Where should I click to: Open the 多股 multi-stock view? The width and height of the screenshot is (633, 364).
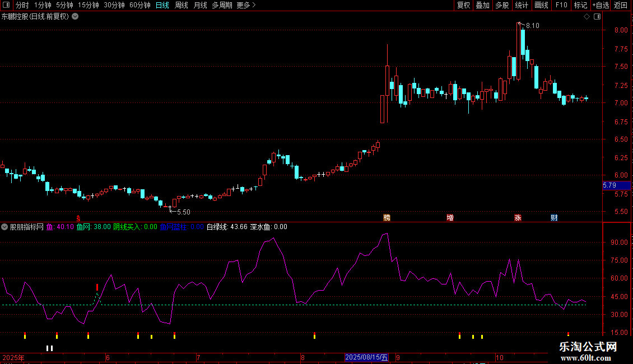point(502,5)
